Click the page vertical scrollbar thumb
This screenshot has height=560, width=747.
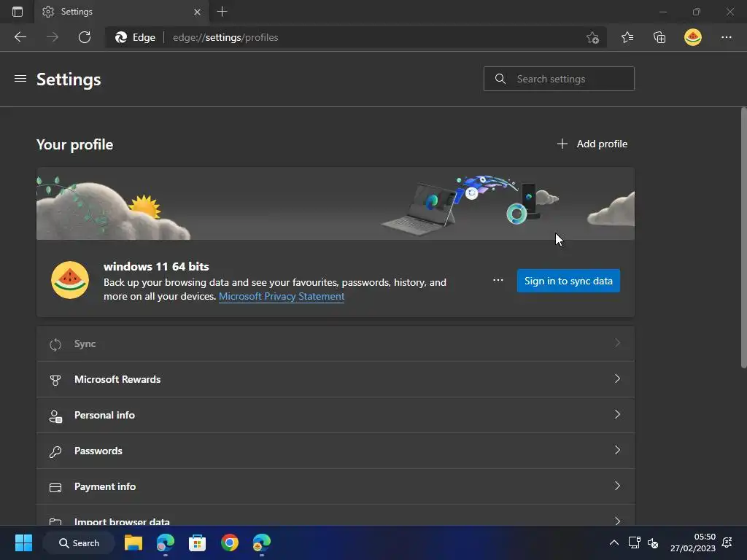point(743,238)
